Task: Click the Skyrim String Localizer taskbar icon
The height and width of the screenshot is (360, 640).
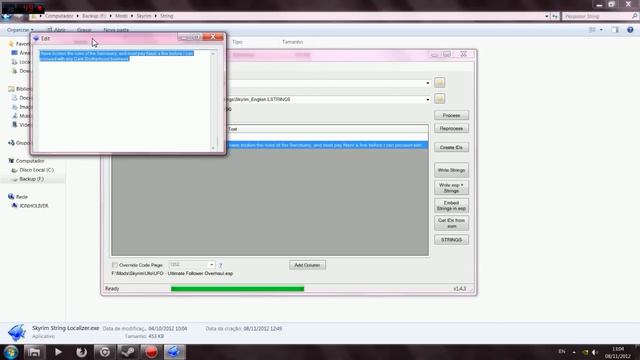Action: click(175, 352)
